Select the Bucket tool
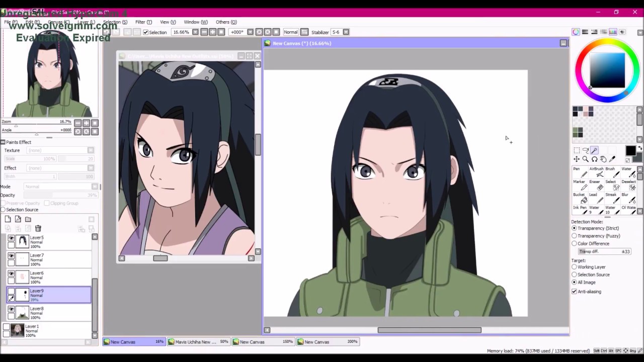This screenshot has height=362, width=644. pos(579,198)
